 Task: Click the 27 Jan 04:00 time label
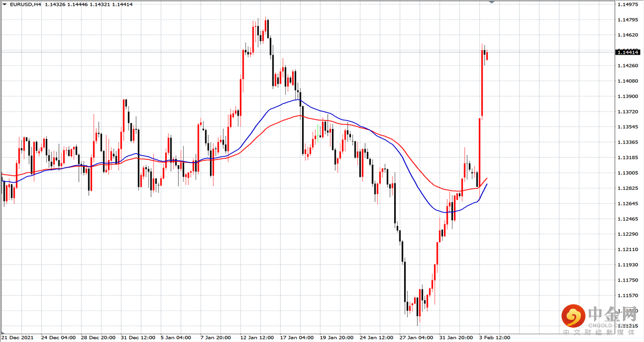pyautogui.click(x=417, y=337)
